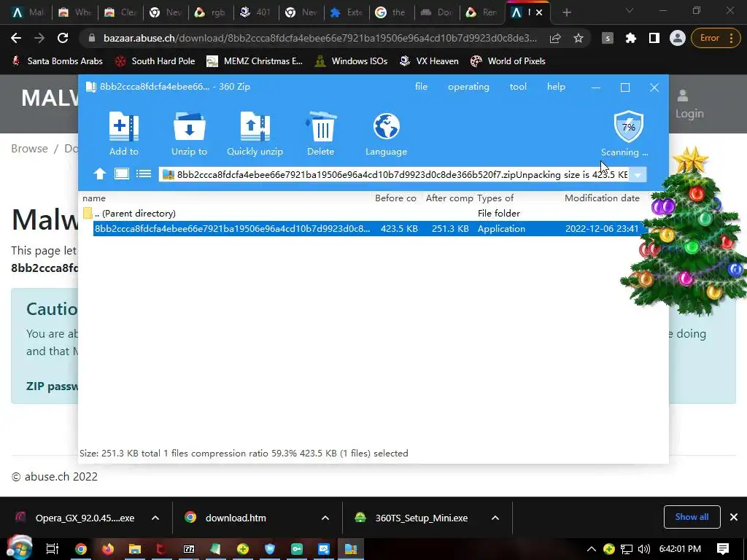Open Firefox from the taskbar
The image size is (747, 560).
click(x=108, y=549)
